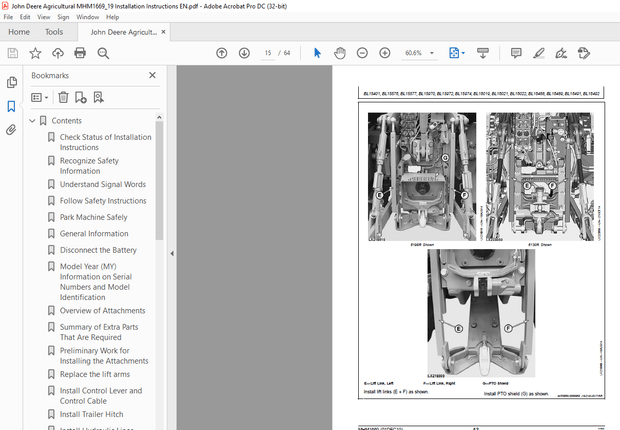Click the bookmarks panel scrollbar thumb
This screenshot has width=620, height=430.
pyautogui.click(x=159, y=180)
